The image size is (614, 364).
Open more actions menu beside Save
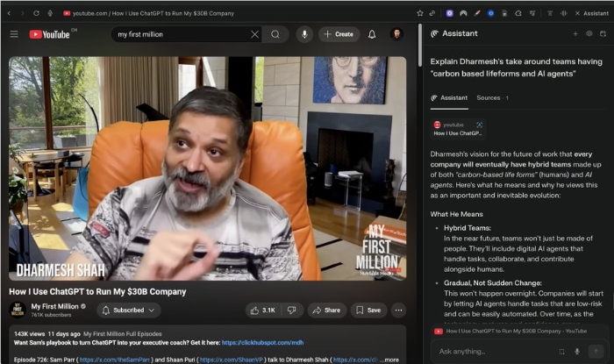(x=398, y=310)
